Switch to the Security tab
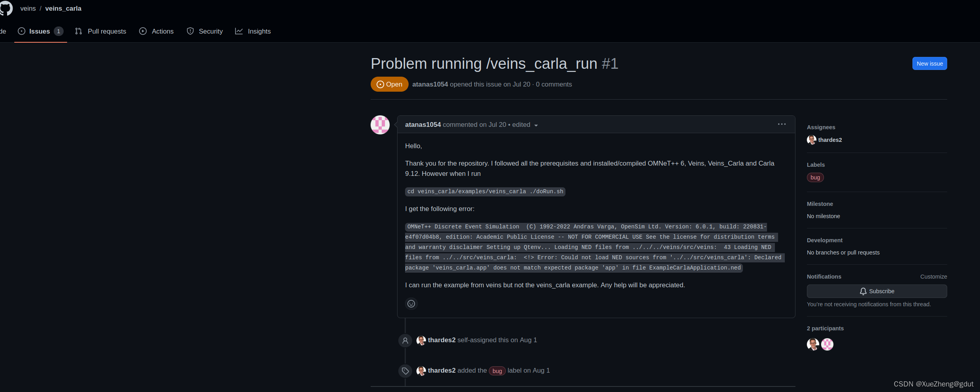This screenshot has height=392, width=980. click(x=205, y=31)
